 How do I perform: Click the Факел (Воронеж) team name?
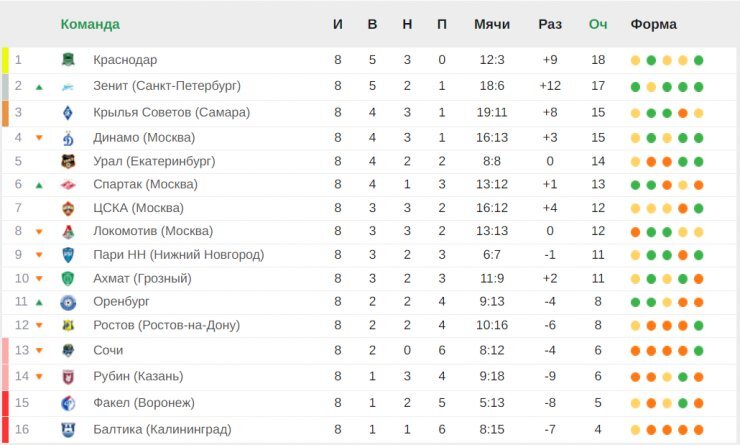click(143, 403)
